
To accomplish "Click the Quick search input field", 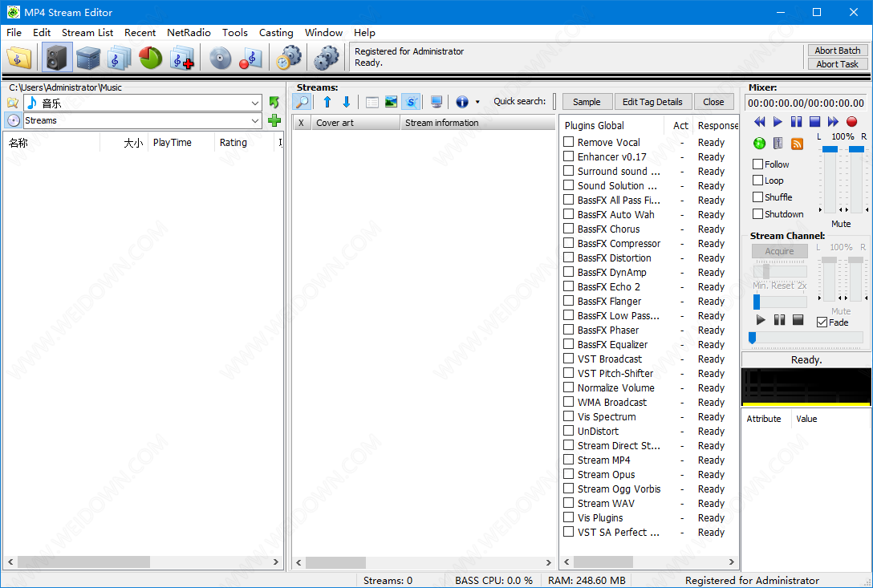I will tap(554, 101).
